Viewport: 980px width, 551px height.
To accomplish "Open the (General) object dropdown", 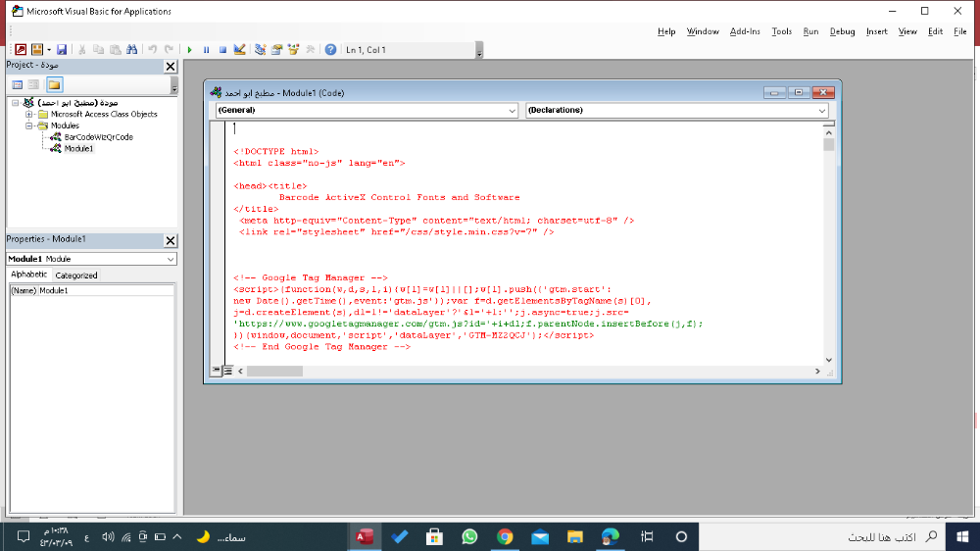I will coord(512,111).
